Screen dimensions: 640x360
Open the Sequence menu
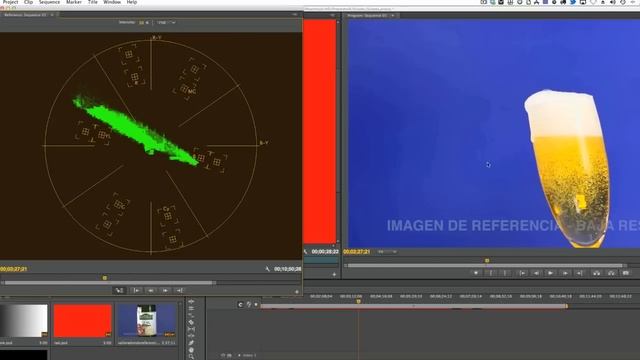click(x=49, y=2)
